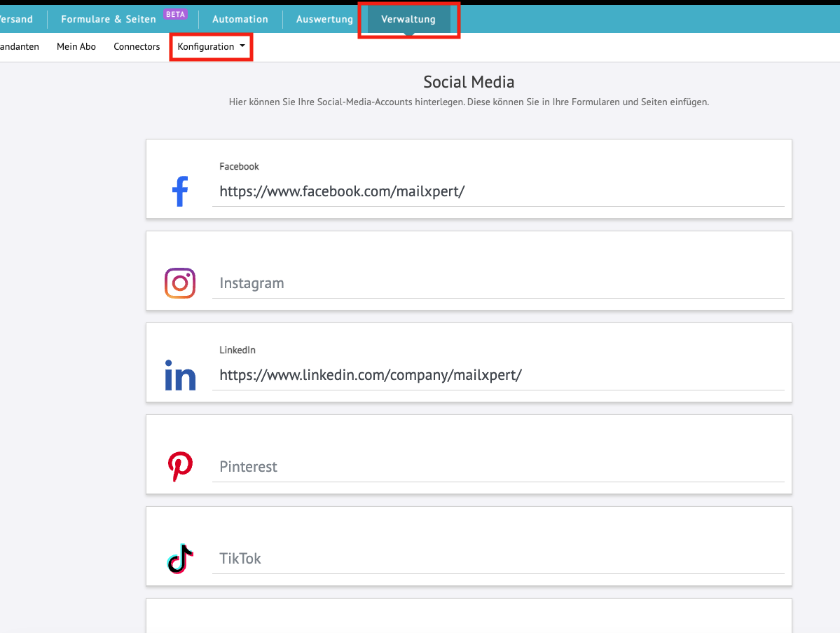Switch to the Automation tab
This screenshot has width=840, height=633.
(x=240, y=20)
